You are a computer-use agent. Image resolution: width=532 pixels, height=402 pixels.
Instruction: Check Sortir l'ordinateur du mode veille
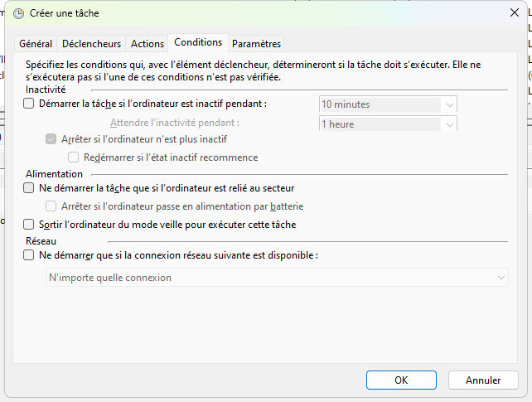point(29,225)
